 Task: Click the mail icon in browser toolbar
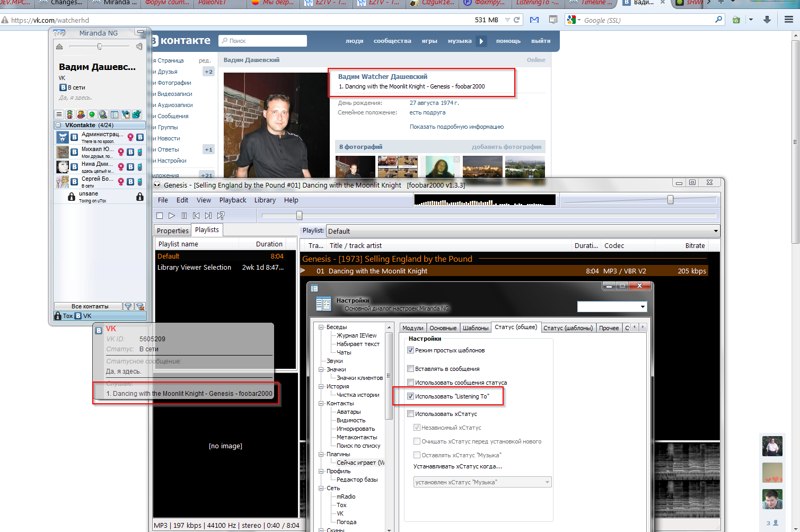point(534,20)
